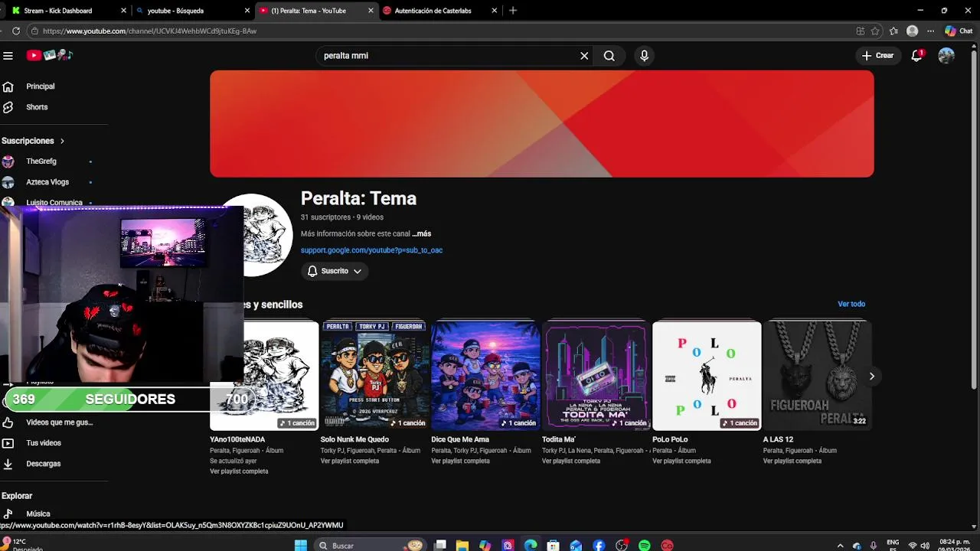Screen dimensions: 980x551
Task: Open Luisito Comunica subscription
Action: tap(54, 202)
